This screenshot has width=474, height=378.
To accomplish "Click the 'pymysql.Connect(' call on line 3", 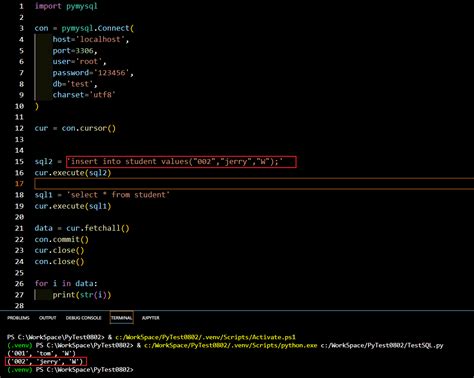I will pyautogui.click(x=98, y=28).
